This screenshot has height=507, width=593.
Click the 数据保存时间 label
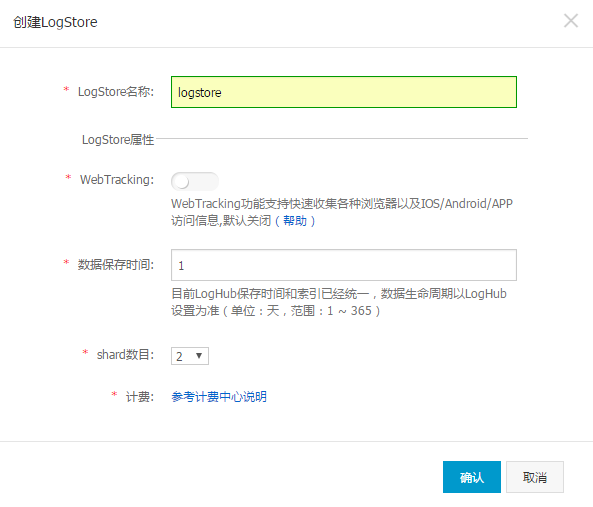coord(116,264)
